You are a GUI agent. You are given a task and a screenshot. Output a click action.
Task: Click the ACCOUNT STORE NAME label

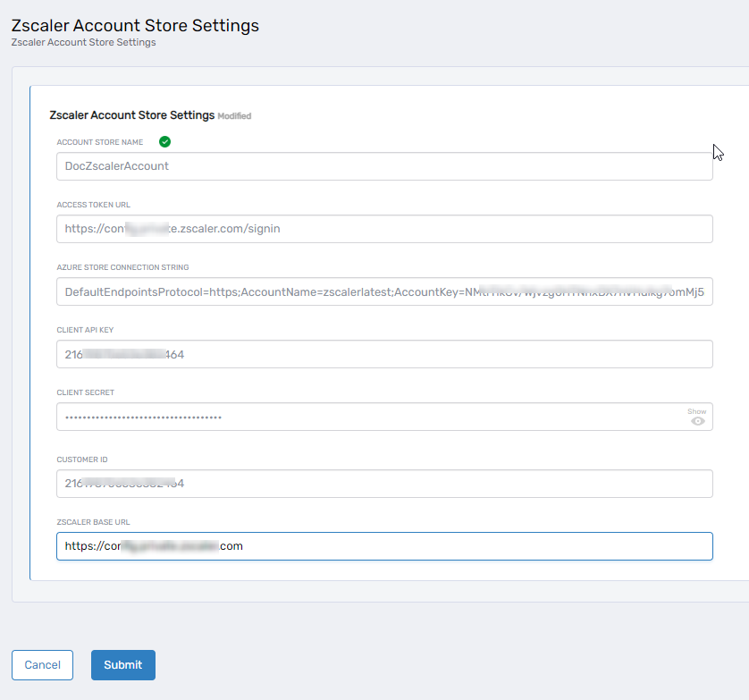(x=100, y=142)
